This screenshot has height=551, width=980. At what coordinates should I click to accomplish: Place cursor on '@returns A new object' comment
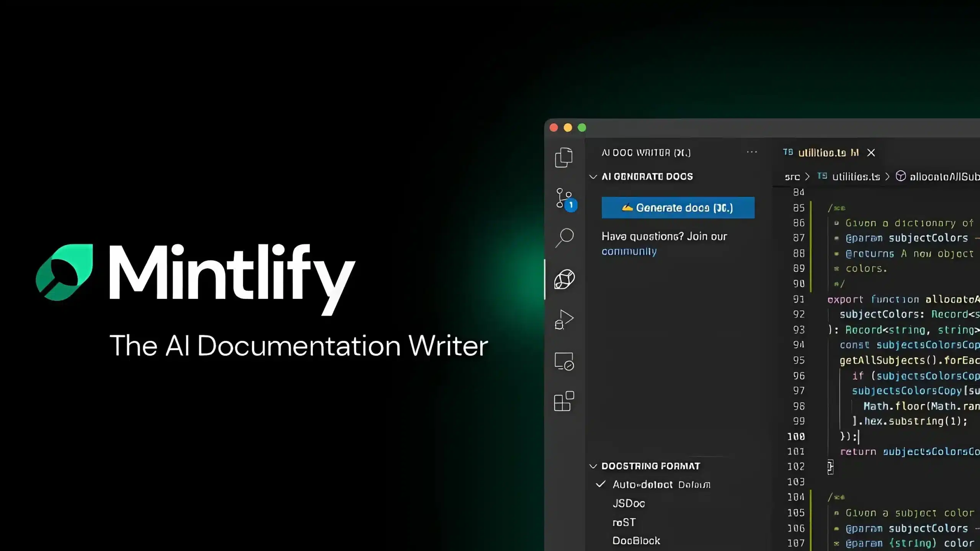coord(909,254)
